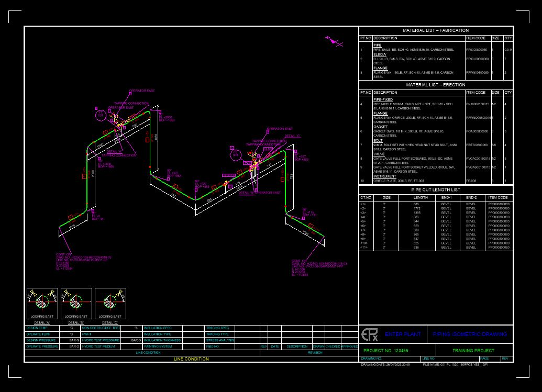The width and height of the screenshot is (542, 392).
Task: Click the company logo in title block
Action: click(x=369, y=334)
